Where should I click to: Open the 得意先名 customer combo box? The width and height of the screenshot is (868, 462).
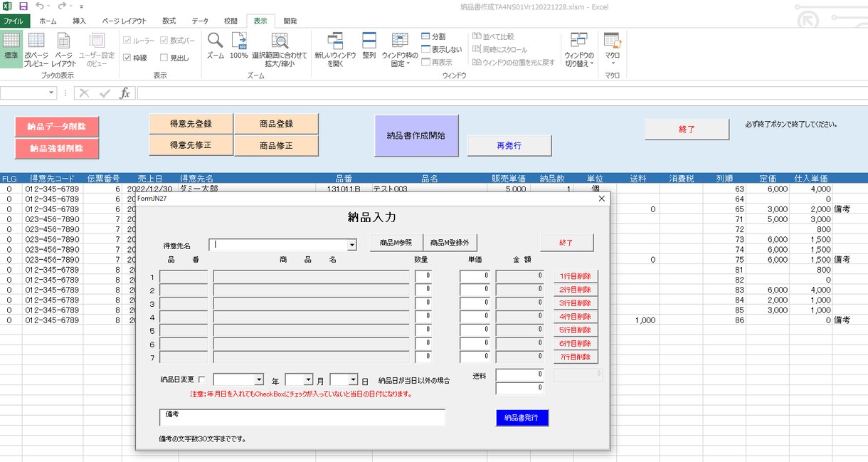tap(351, 245)
